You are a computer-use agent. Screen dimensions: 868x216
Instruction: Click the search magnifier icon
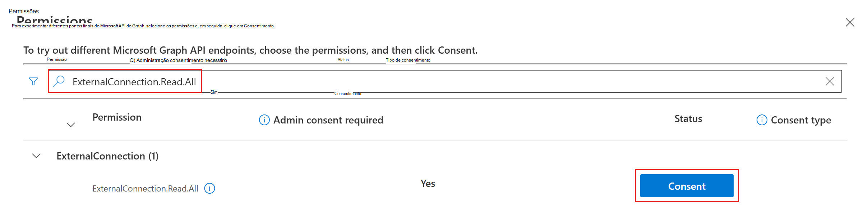[x=59, y=81]
